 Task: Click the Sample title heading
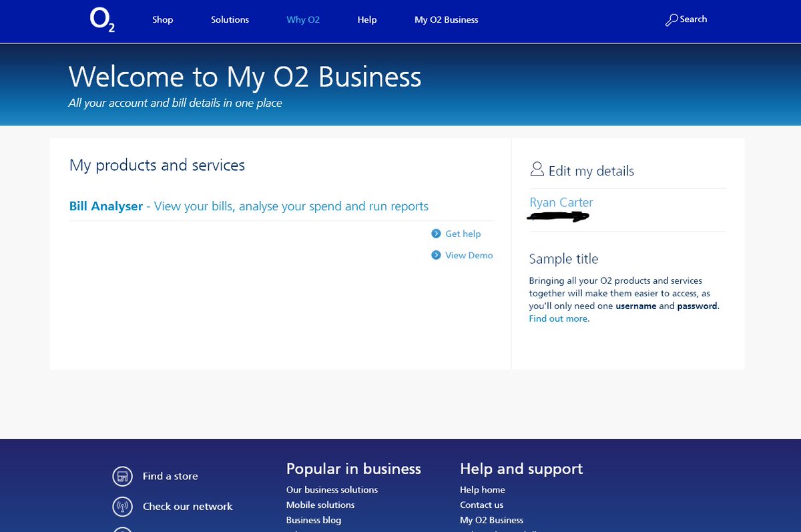point(564,259)
